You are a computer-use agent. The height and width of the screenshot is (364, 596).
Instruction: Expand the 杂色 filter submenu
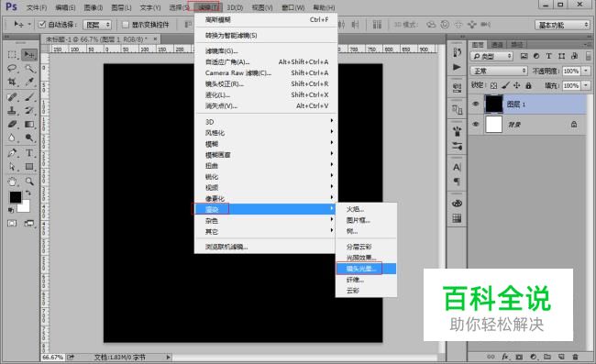click(266, 220)
